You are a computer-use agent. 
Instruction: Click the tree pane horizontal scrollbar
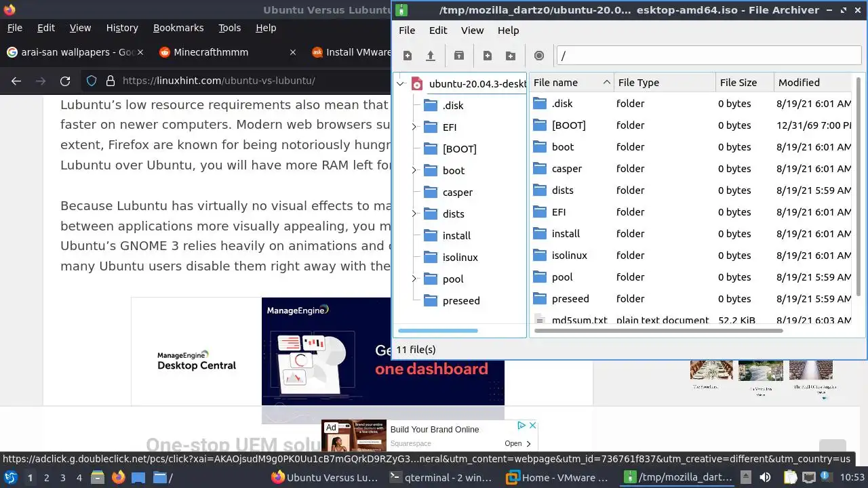tap(438, 331)
